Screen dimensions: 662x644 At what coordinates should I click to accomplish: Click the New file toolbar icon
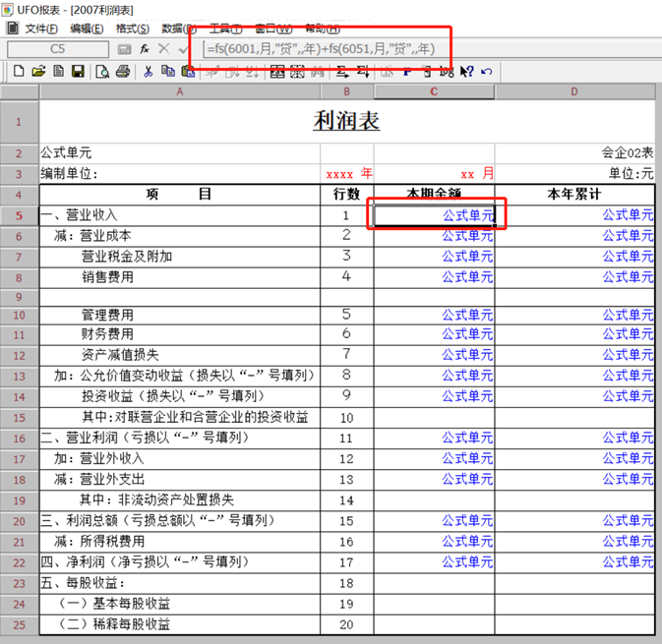pos(19,72)
